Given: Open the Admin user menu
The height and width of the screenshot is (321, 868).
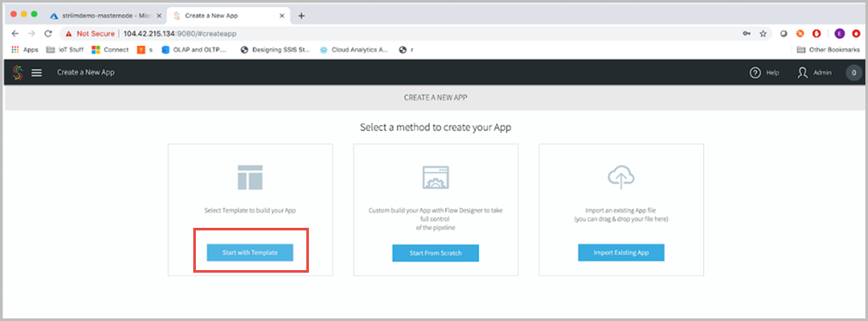Looking at the screenshot, I should (x=815, y=72).
